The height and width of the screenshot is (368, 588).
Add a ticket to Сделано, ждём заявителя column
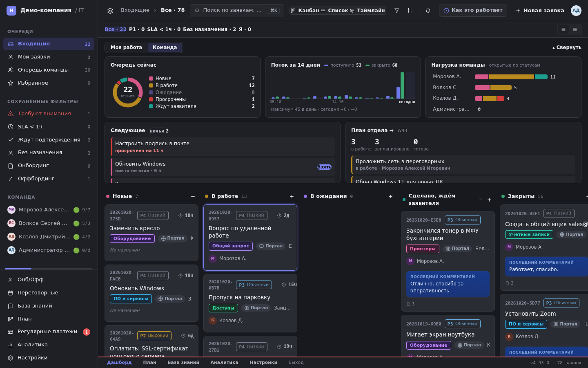click(x=489, y=200)
